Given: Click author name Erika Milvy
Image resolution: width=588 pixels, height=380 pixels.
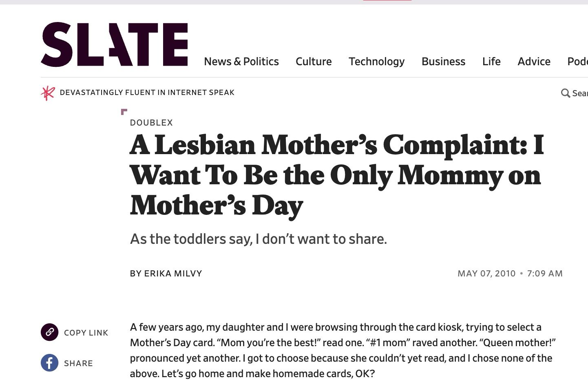Looking at the screenshot, I should (x=173, y=274).
